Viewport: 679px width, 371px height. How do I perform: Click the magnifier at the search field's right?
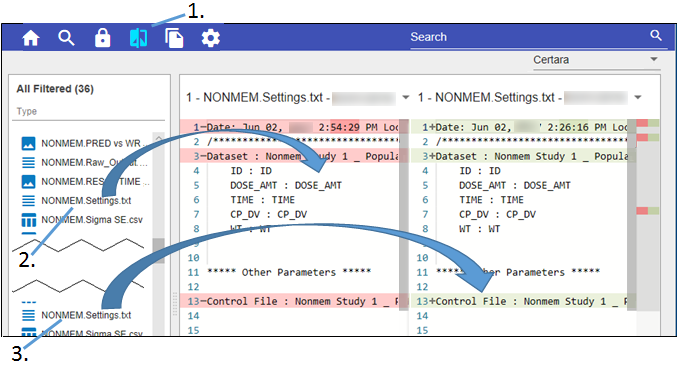[656, 35]
